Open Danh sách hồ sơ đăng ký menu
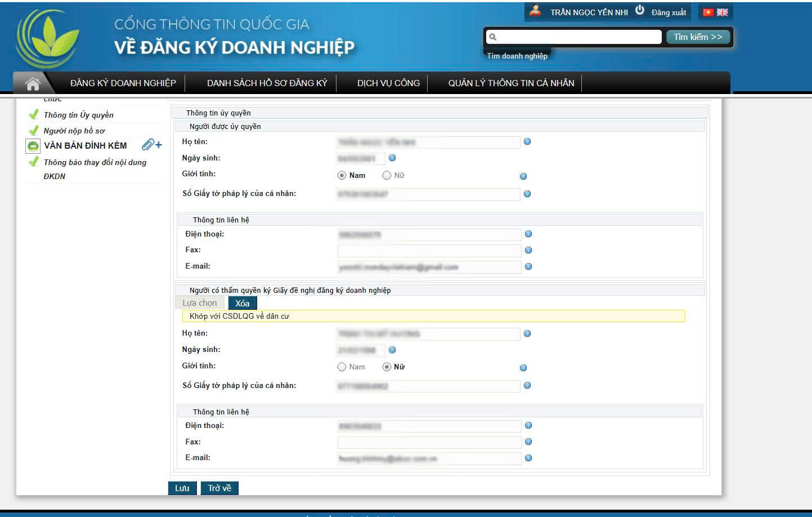This screenshot has height=517, width=812. pyautogui.click(x=267, y=83)
